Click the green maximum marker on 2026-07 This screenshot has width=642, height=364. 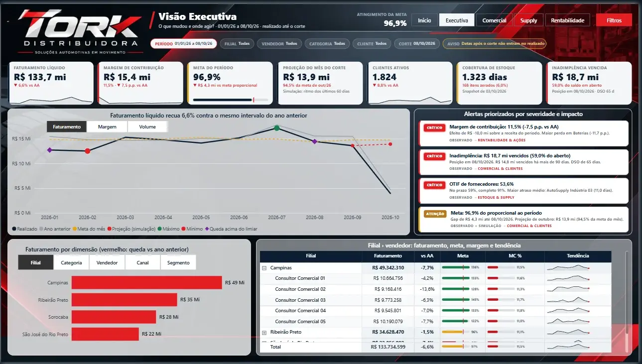(x=277, y=128)
